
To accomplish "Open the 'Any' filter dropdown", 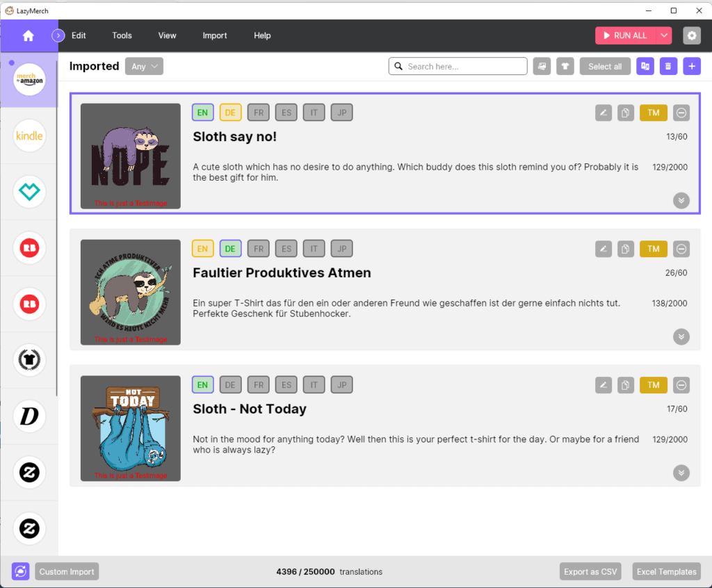I will (144, 66).
